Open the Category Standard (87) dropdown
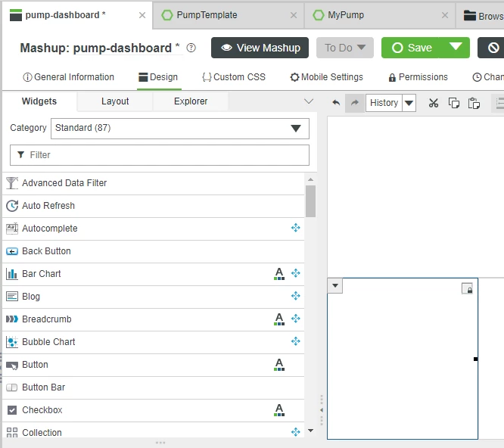The height and width of the screenshot is (448, 504). pos(180,129)
